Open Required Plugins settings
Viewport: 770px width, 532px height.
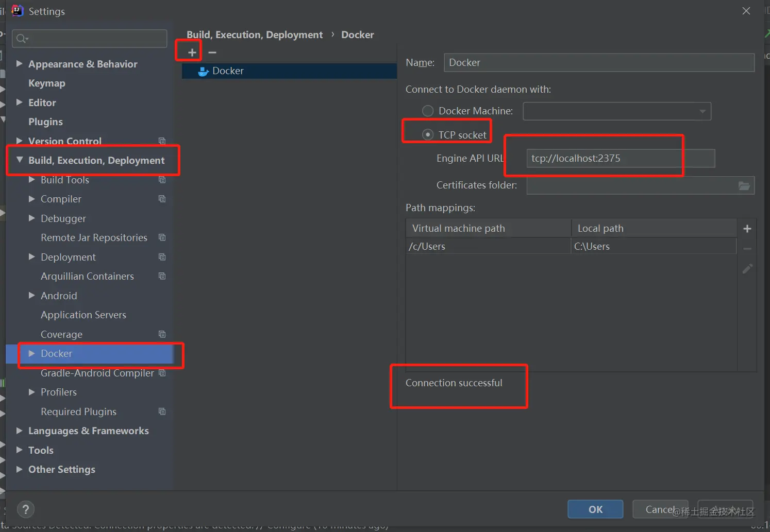click(x=78, y=411)
